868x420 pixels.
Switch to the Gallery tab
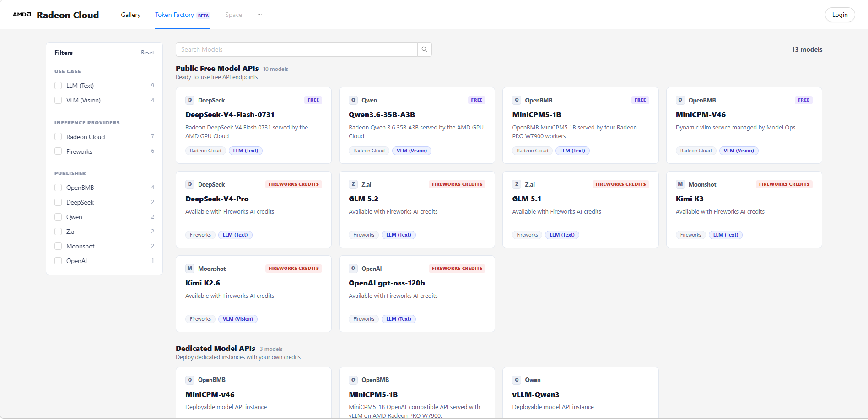131,15
